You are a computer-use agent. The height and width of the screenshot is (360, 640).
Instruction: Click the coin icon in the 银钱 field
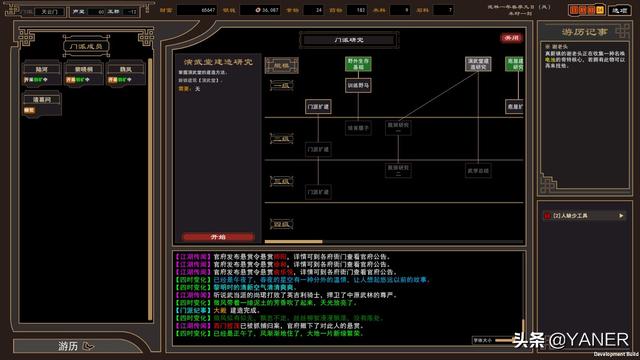pos(258,10)
